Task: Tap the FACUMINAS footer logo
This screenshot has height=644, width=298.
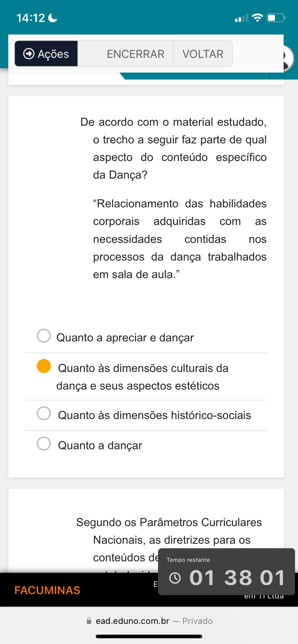Action: (47, 590)
